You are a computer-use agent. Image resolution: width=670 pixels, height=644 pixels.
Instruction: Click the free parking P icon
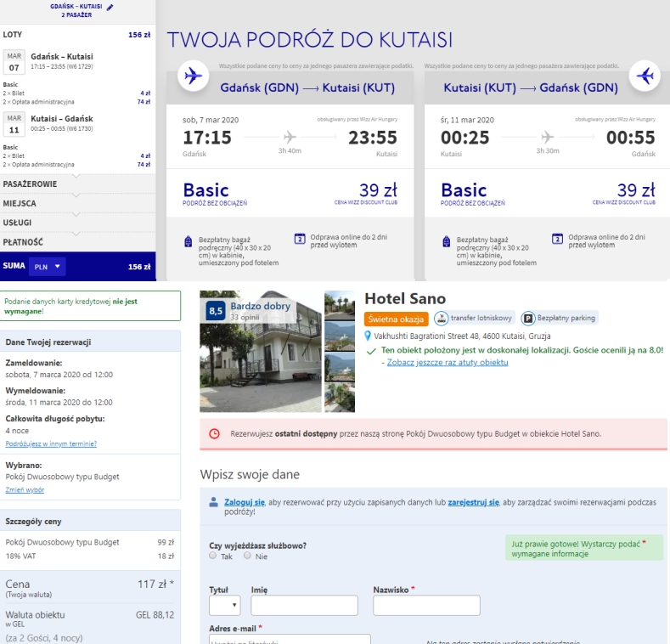[x=528, y=318]
